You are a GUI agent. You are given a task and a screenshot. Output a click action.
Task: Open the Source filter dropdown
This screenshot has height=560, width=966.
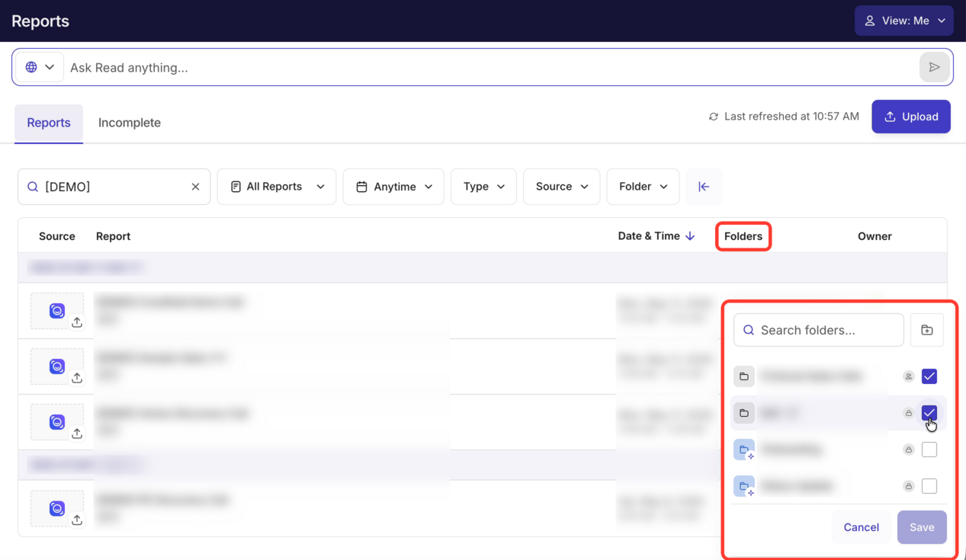562,187
